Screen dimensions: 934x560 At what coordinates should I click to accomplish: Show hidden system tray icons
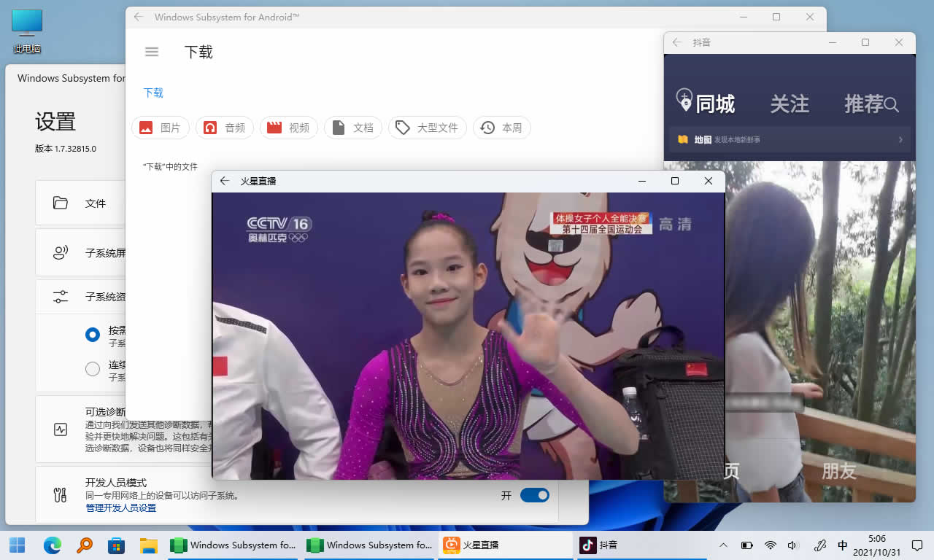(x=723, y=545)
